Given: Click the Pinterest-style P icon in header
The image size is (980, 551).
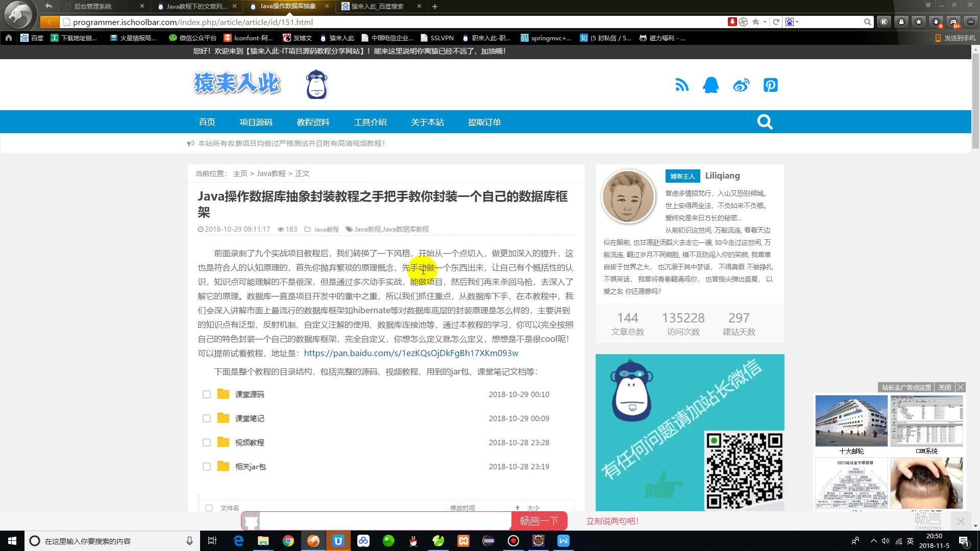Looking at the screenshot, I should click(x=770, y=85).
